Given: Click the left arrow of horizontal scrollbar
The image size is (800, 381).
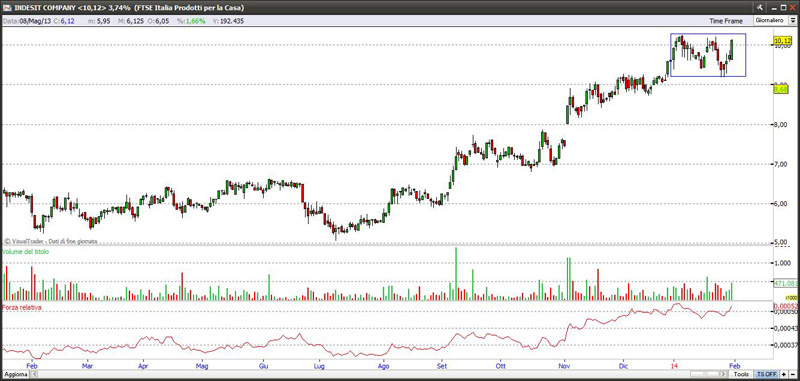Looking at the screenshot, I should pyautogui.click(x=33, y=374).
